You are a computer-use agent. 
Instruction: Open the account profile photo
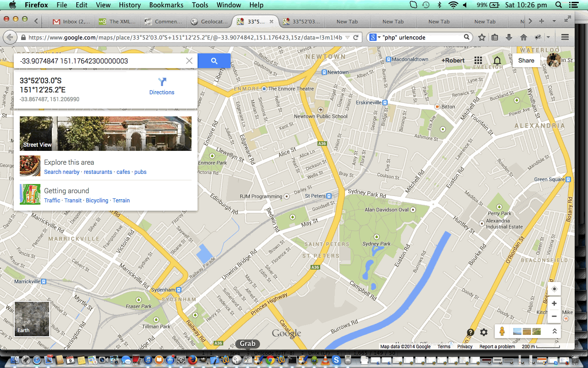tap(554, 60)
